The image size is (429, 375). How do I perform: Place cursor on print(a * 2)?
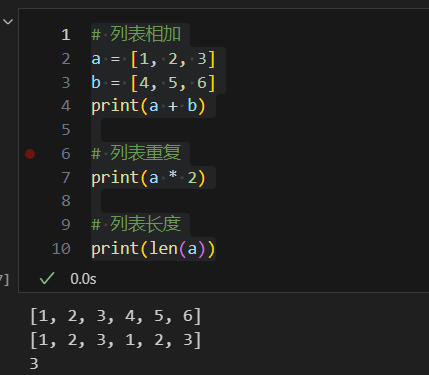tap(148, 178)
